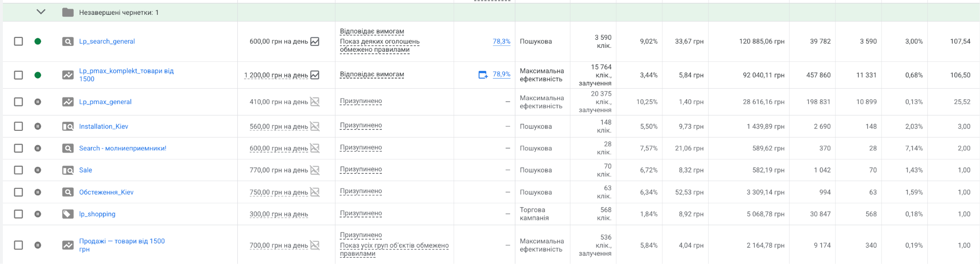The image size is (980, 264).
Task: Open Search - молниеприемники! campaign
Action: pyautogui.click(x=122, y=148)
